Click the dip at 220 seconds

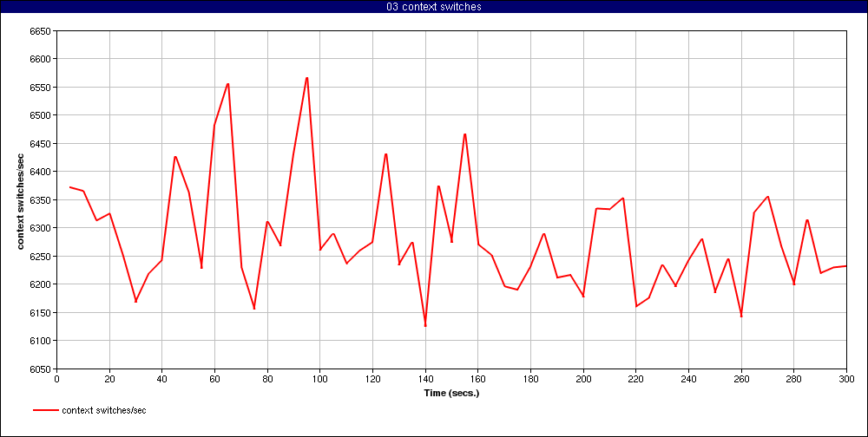[x=636, y=306]
